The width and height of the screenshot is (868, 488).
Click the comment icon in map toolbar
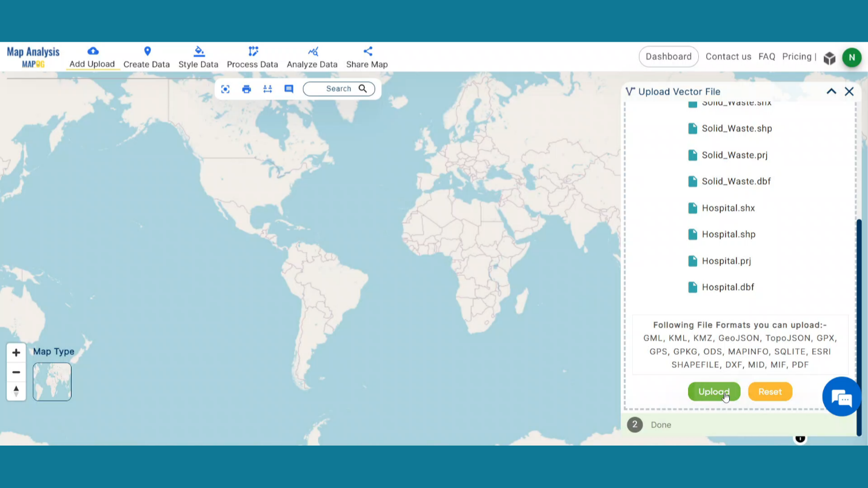[289, 89]
